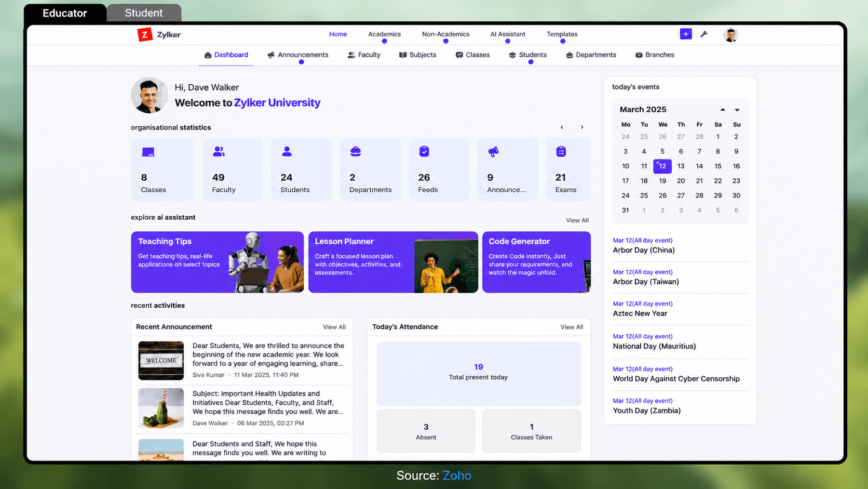Click the Classes laptop icon in statistics

tap(148, 152)
